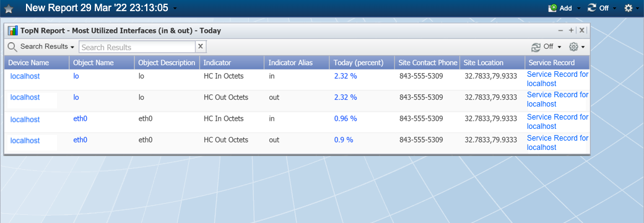Open localhost link in eth0 HC In Octets row
This screenshot has height=223, width=644.
(25, 120)
